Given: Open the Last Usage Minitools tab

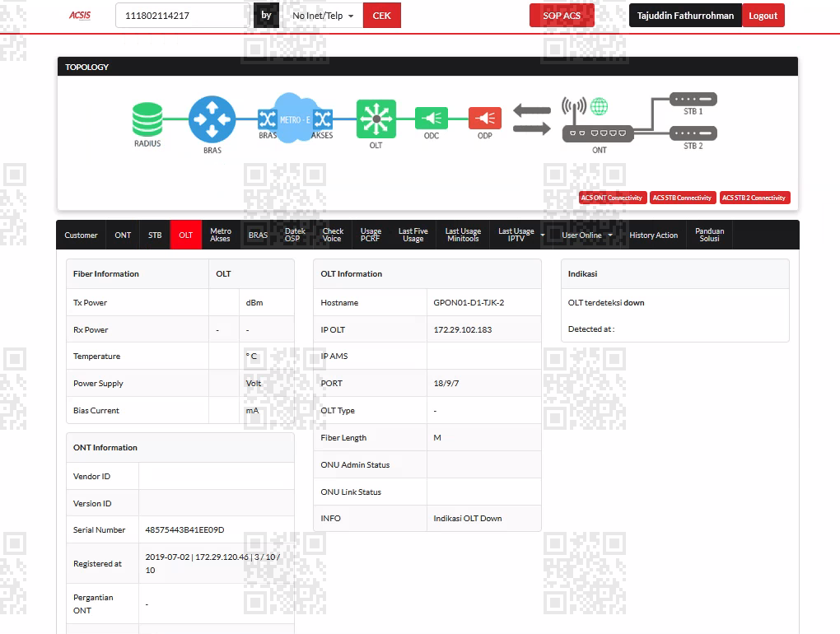Looking at the screenshot, I should (x=463, y=235).
